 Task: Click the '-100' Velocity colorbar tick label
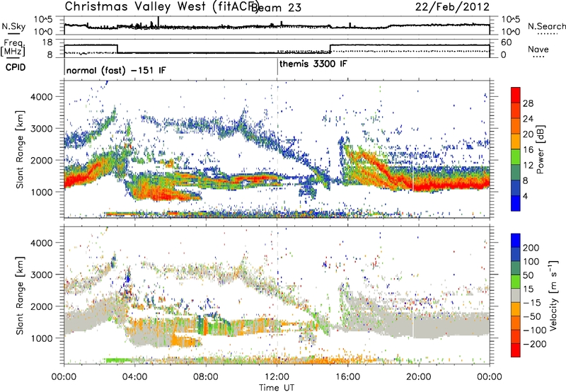tap(534, 330)
